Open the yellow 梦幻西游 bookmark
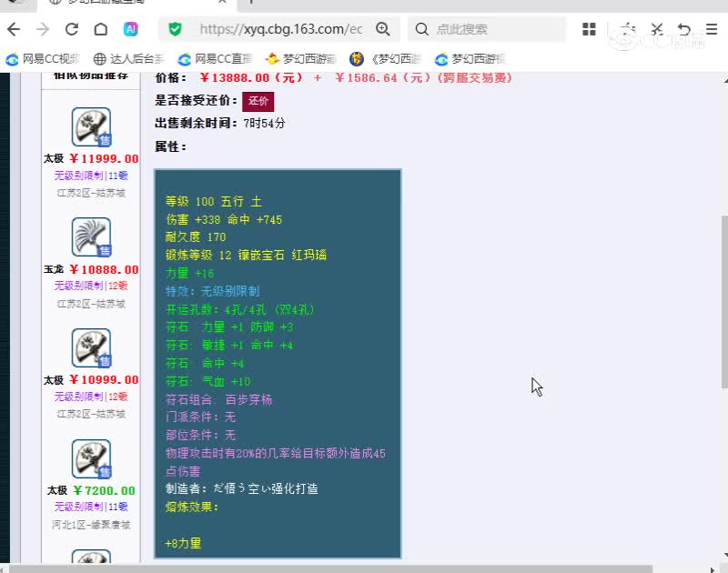 coord(301,59)
